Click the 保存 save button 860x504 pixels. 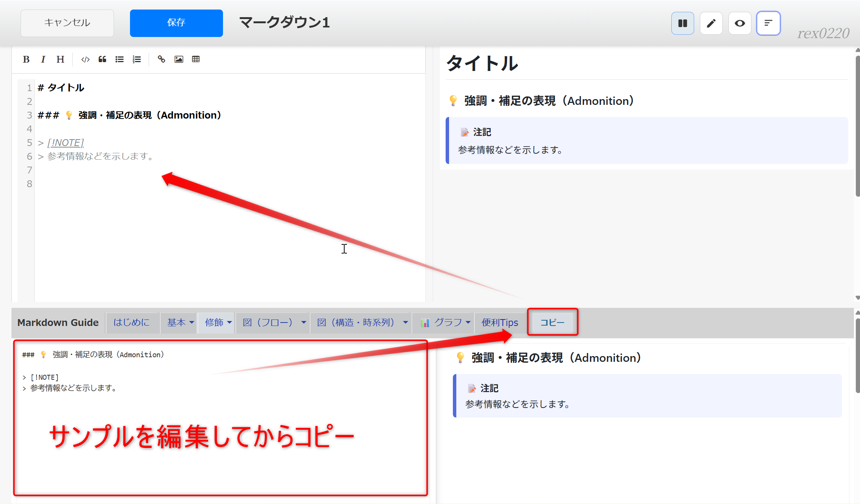pyautogui.click(x=176, y=23)
